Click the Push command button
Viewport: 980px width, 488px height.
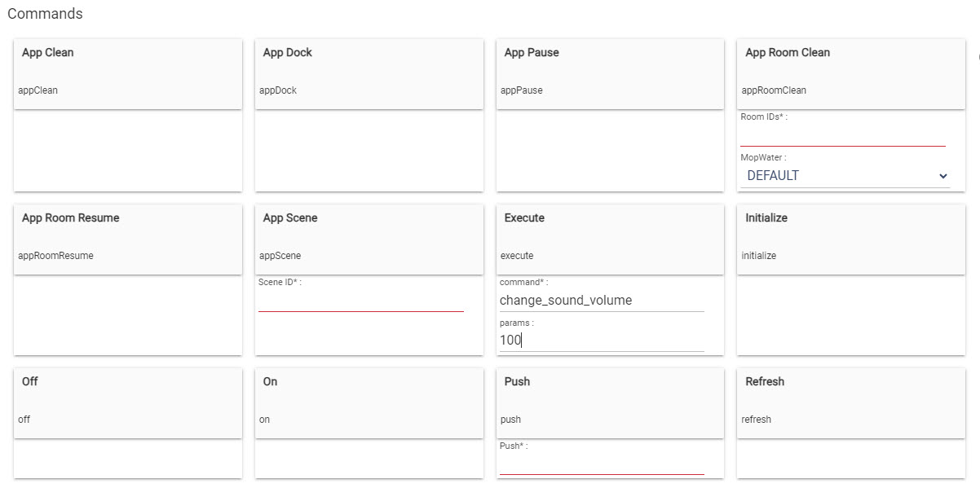610,402
